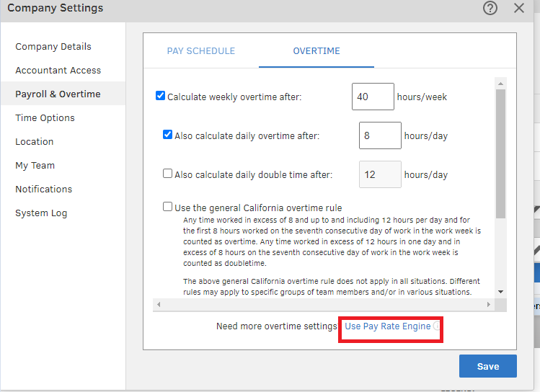Click the horizontal scrollbar right arrow
Viewport: 540px width, 392px height.
pos(490,305)
